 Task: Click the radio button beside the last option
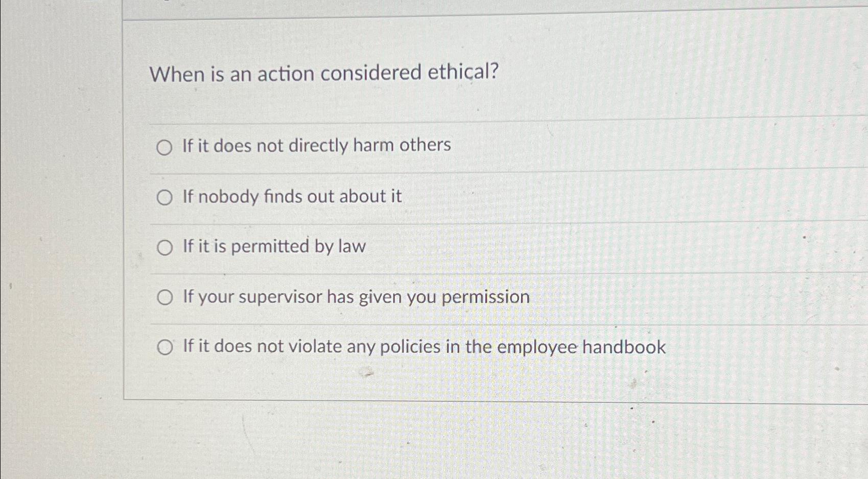click(x=166, y=347)
